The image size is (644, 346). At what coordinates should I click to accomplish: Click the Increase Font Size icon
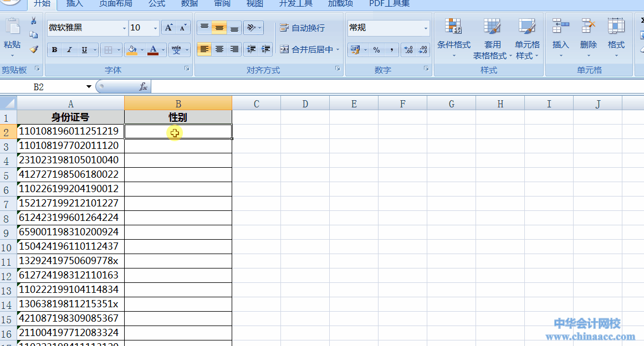click(x=169, y=28)
